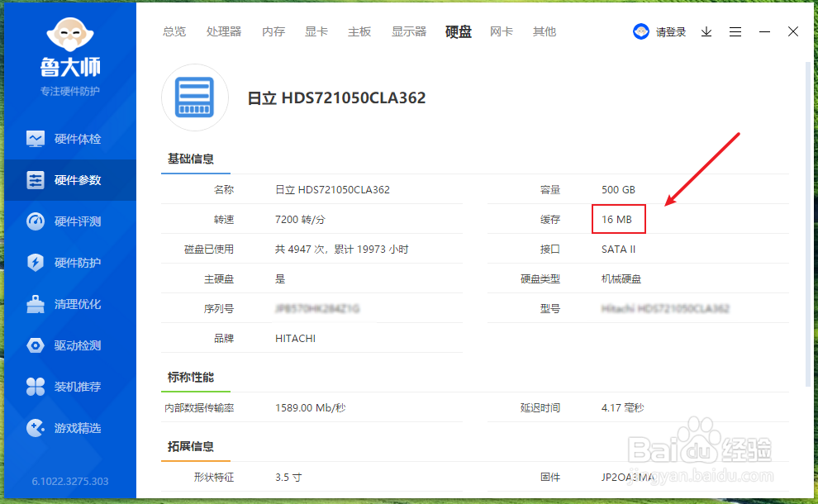Image resolution: width=818 pixels, height=504 pixels.
Task: Open the hamburger menu icon
Action: pyautogui.click(x=735, y=32)
